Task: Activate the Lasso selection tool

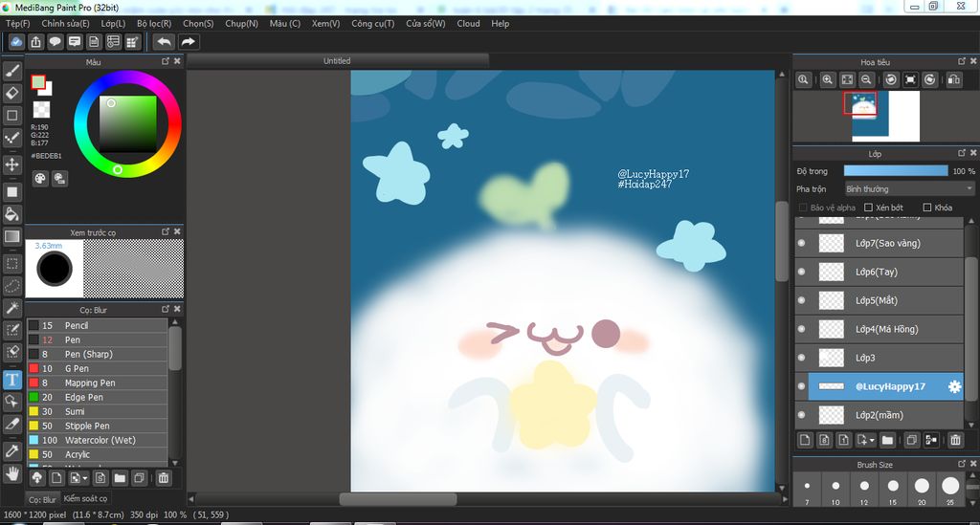Action: (12, 286)
